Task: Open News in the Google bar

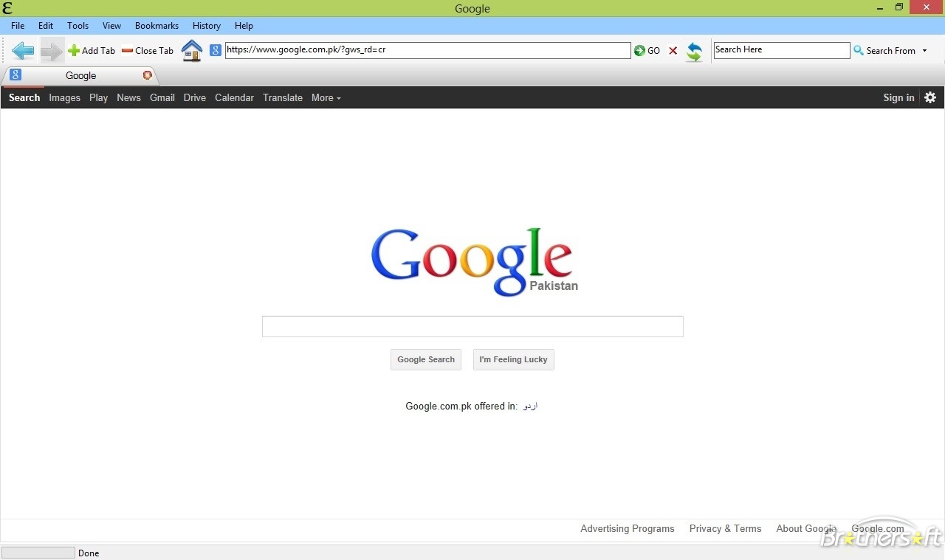Action: (x=128, y=97)
